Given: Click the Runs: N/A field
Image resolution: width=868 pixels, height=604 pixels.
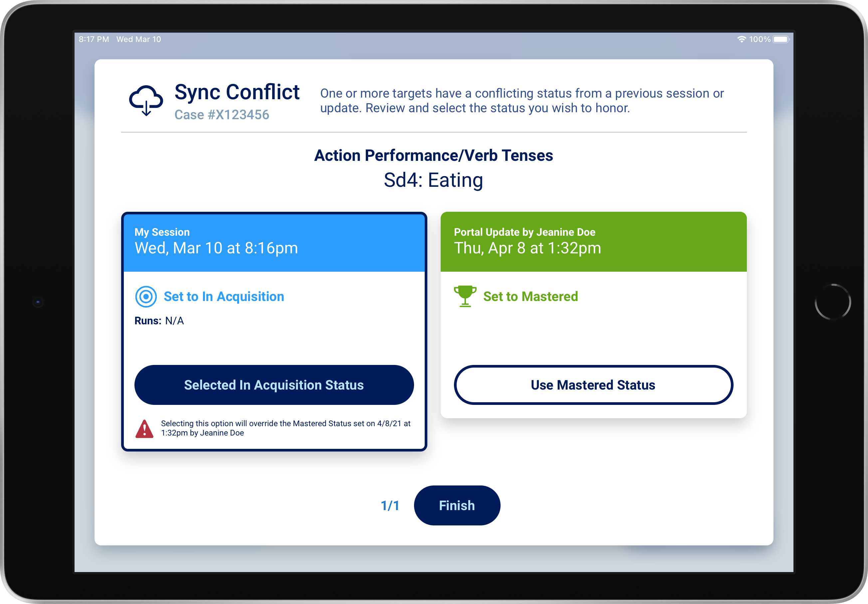Looking at the screenshot, I should click(x=159, y=321).
